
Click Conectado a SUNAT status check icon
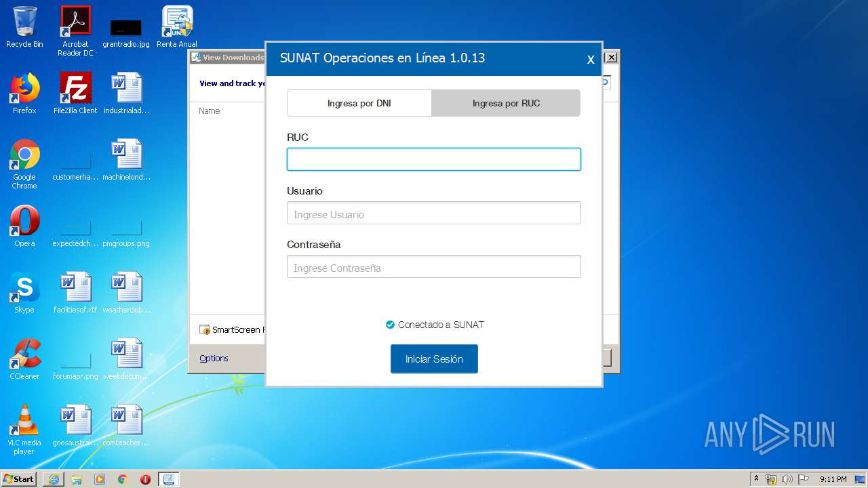pos(390,325)
